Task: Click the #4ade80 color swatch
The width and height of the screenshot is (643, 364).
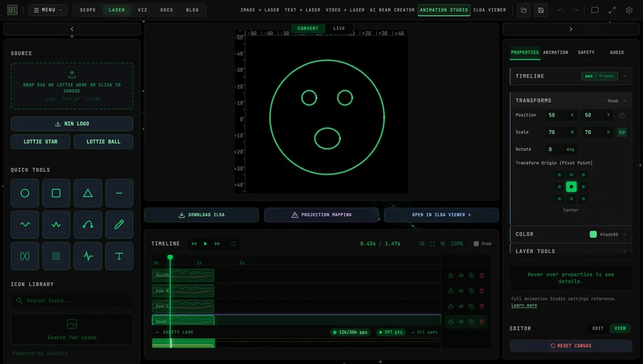Action: [x=593, y=234]
